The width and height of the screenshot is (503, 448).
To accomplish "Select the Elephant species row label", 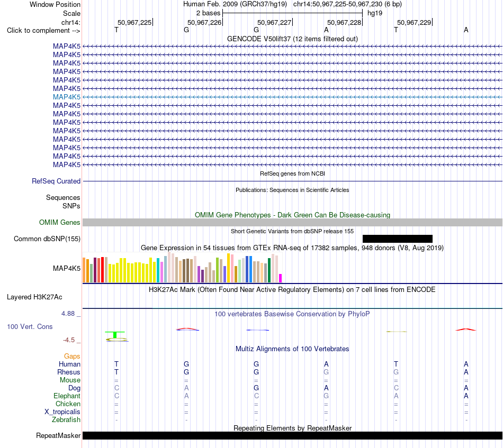I will coord(67,396).
